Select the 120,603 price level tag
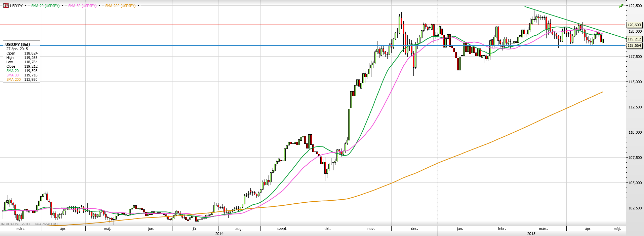The width and height of the screenshot is (644, 236). (x=634, y=25)
